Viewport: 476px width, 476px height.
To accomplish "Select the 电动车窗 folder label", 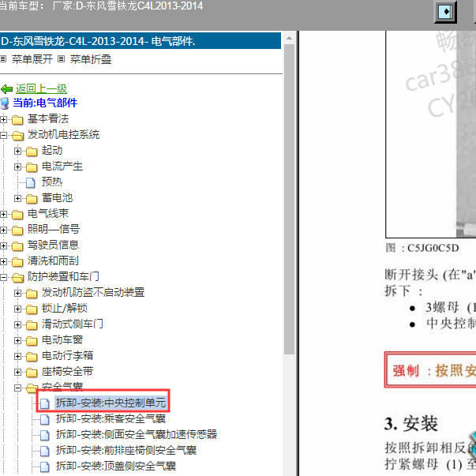I will 62,339.
